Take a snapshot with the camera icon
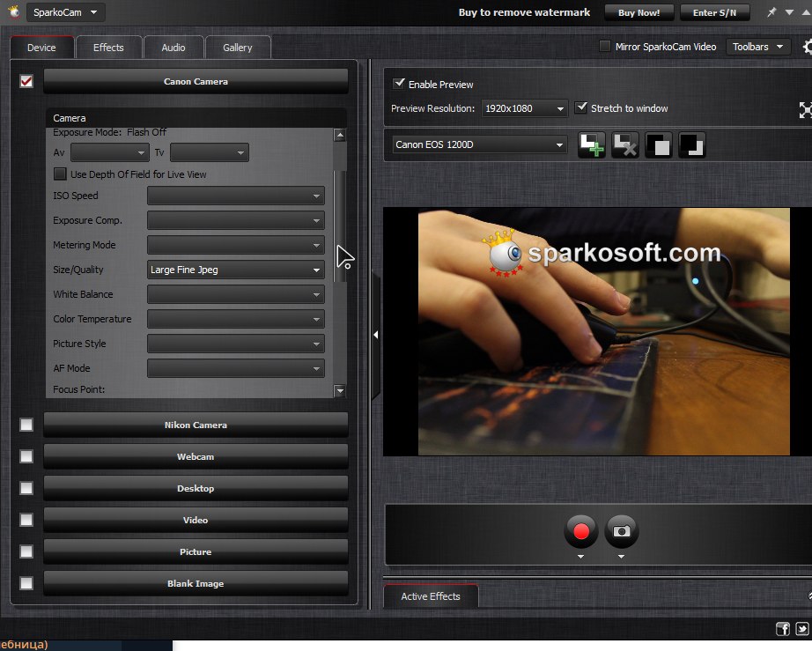The image size is (812, 651). pyautogui.click(x=622, y=531)
